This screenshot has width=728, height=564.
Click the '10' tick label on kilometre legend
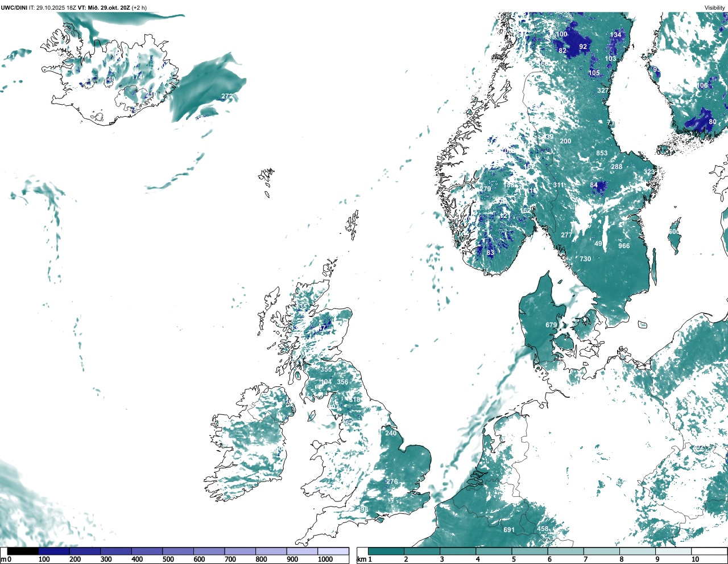[695, 559]
